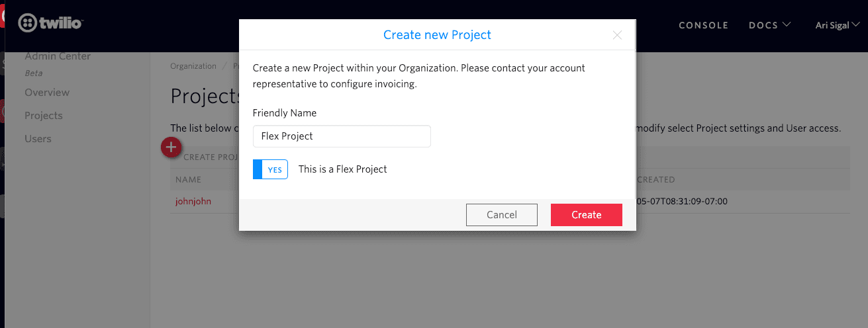This screenshot has height=328, width=868.
Task: Expand the DOCS dropdown menu
Action: tap(769, 25)
